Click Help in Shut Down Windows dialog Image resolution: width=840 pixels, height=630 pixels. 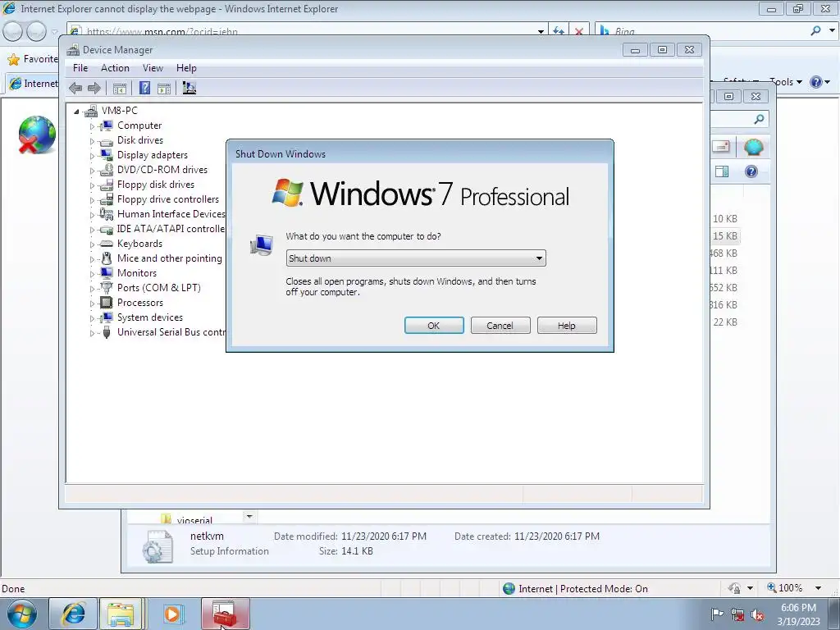[x=567, y=325]
